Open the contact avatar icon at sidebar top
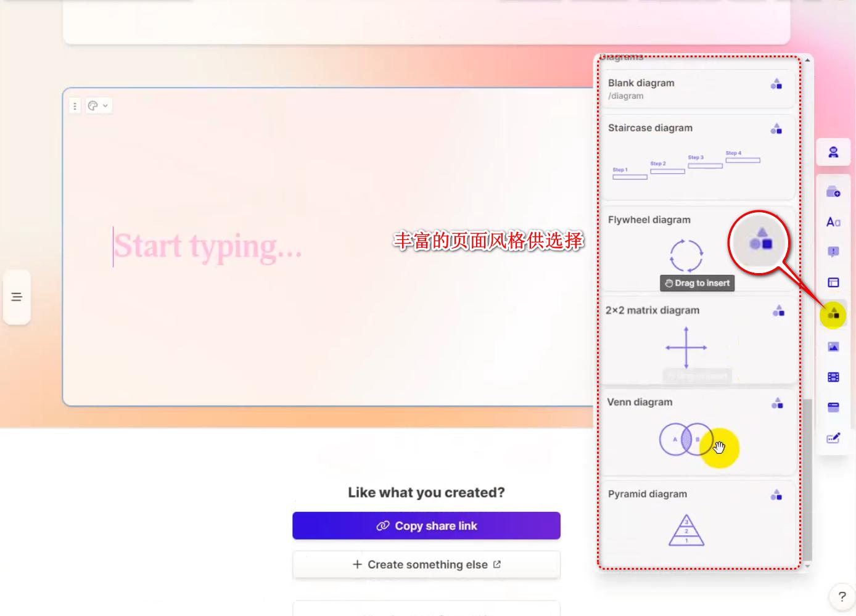The height and width of the screenshot is (616, 856). coord(833,152)
